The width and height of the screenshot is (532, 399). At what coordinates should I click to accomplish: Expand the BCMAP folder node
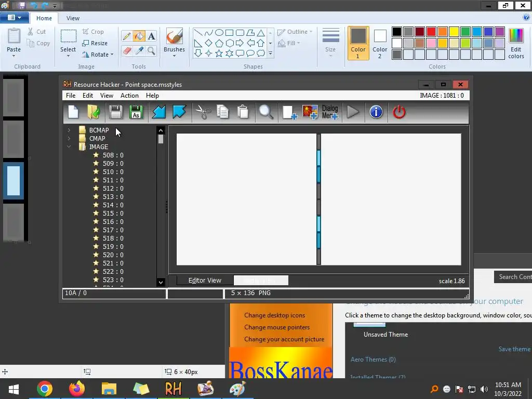pos(69,130)
